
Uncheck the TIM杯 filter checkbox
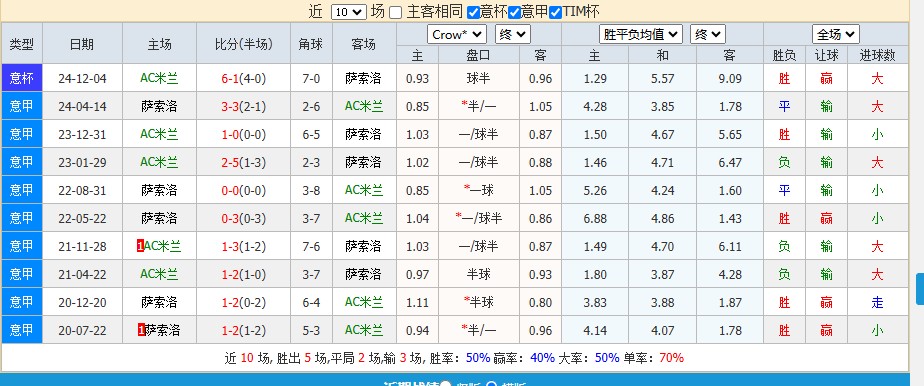click(x=555, y=12)
